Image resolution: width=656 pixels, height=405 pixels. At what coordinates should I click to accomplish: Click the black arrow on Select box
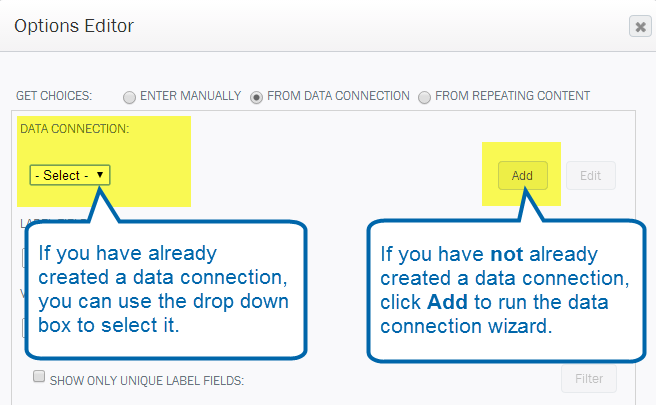coord(100,174)
